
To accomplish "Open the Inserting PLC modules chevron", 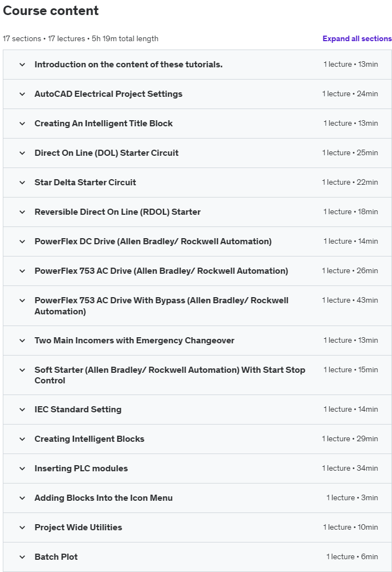I will click(x=22, y=469).
